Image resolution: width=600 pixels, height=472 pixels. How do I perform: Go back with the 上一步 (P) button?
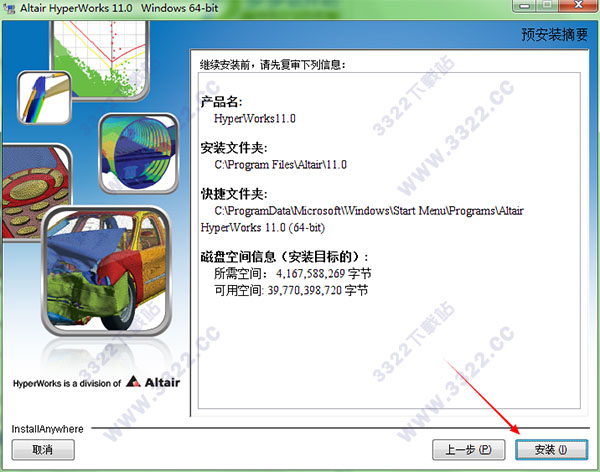pos(468,449)
